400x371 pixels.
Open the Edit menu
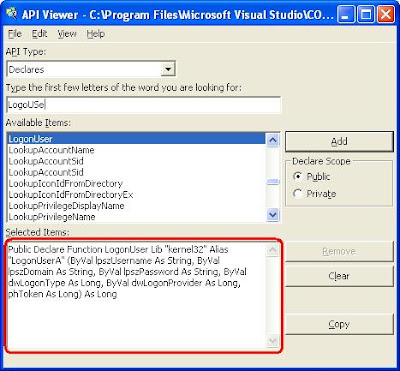pos(39,34)
